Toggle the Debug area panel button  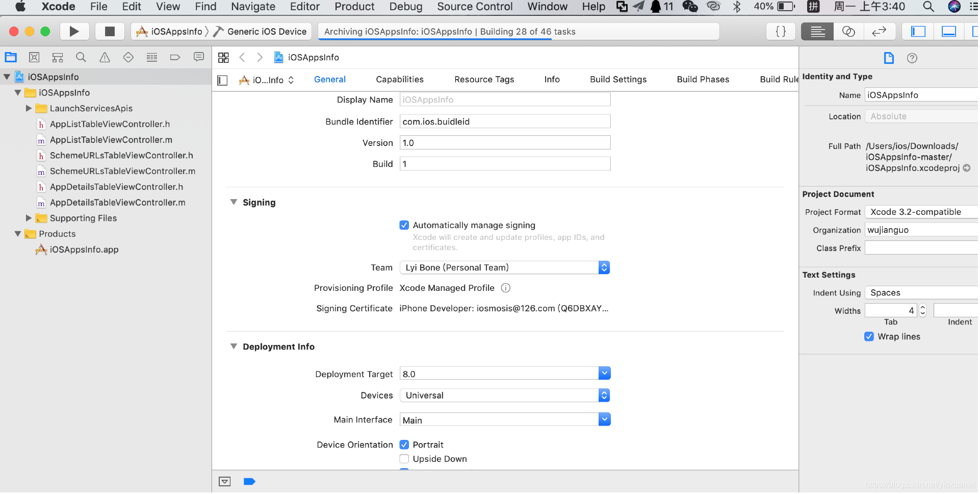click(949, 32)
